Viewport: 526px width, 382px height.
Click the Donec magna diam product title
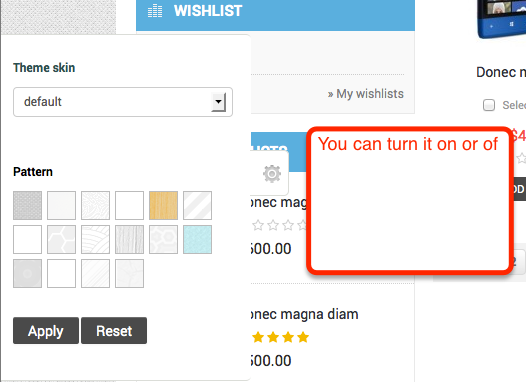pyautogui.click(x=305, y=314)
